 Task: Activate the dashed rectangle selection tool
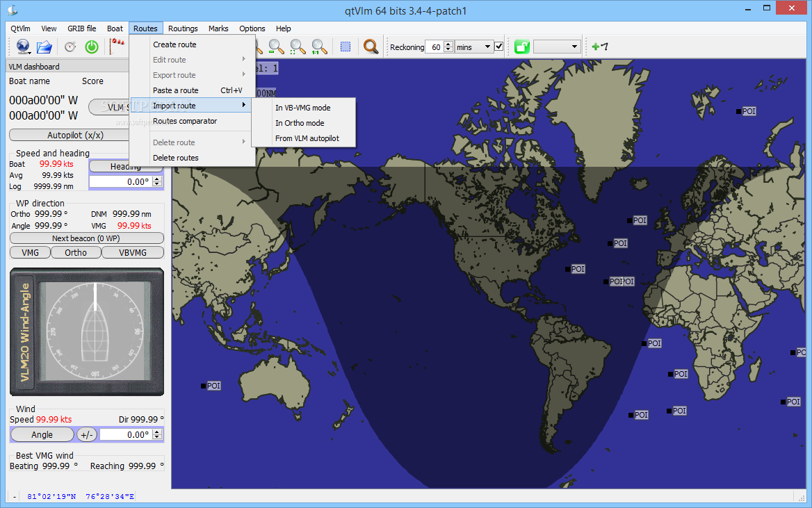pyautogui.click(x=346, y=47)
